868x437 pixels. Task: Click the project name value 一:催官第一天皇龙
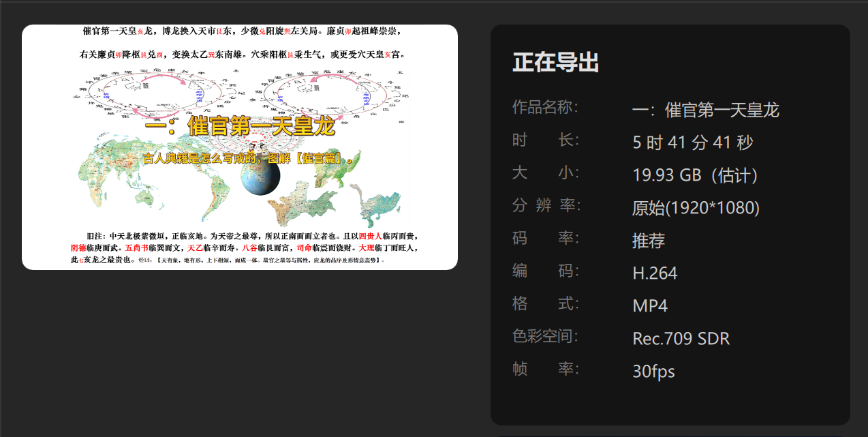(705, 110)
